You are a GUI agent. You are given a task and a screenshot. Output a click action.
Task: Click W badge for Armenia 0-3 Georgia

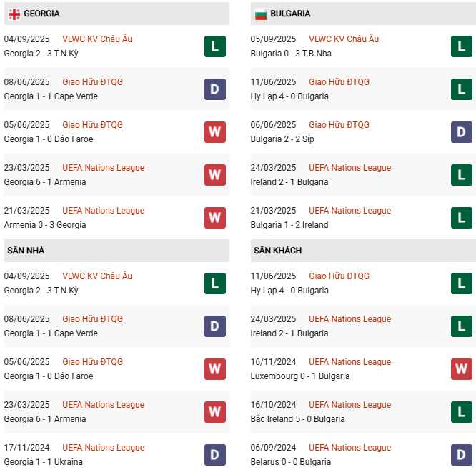click(x=215, y=218)
